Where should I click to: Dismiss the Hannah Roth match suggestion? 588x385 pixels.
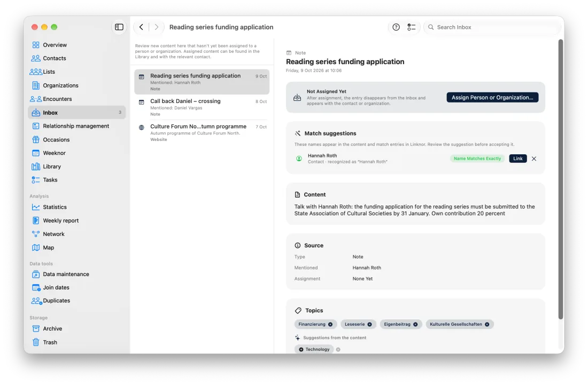pyautogui.click(x=534, y=159)
